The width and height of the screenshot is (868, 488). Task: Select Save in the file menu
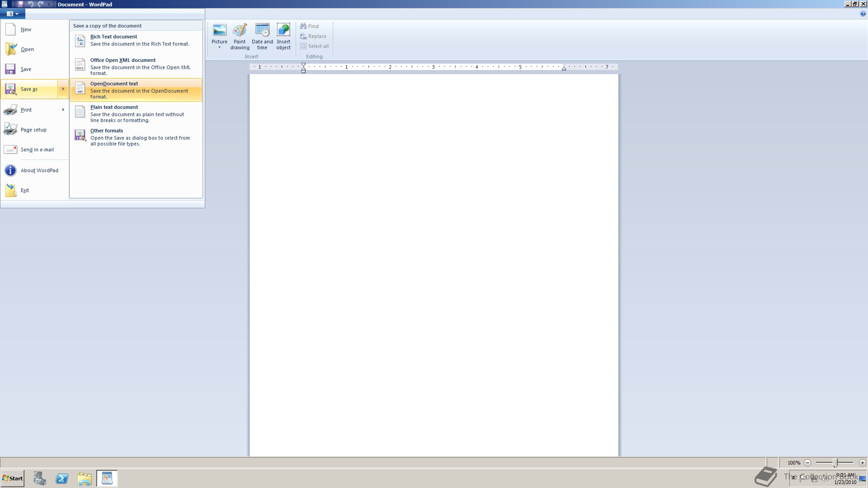pyautogui.click(x=34, y=69)
